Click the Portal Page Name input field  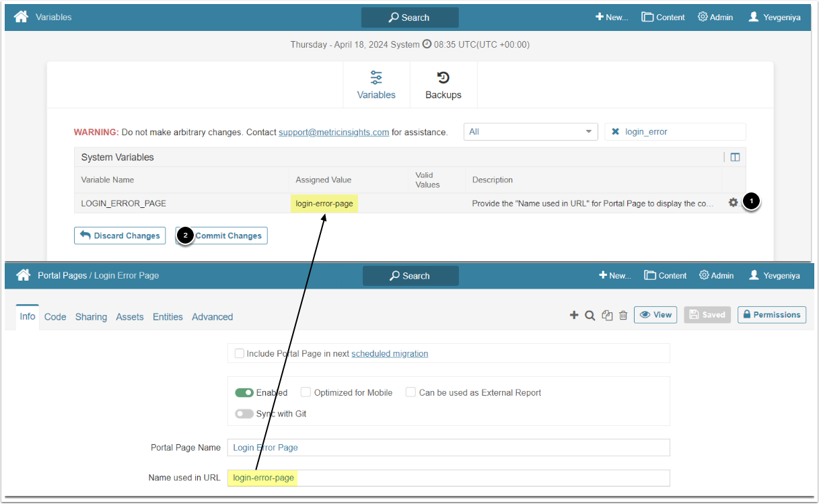(x=449, y=447)
